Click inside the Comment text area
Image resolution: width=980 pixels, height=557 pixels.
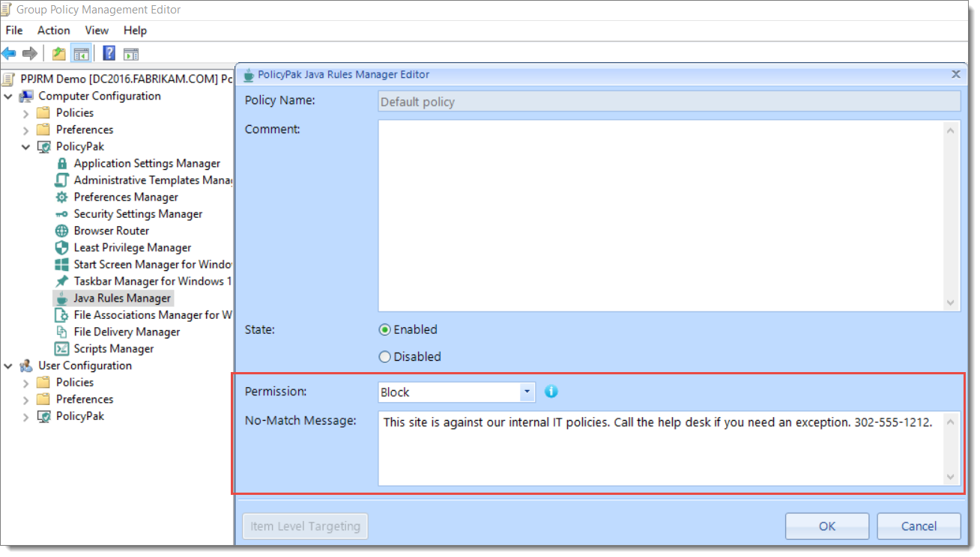661,216
